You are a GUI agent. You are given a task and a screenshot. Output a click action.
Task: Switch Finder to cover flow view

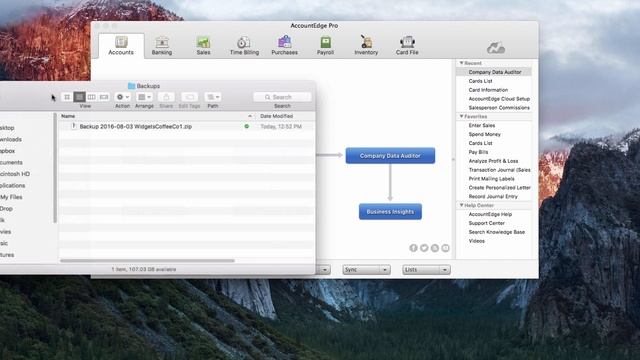(x=104, y=97)
